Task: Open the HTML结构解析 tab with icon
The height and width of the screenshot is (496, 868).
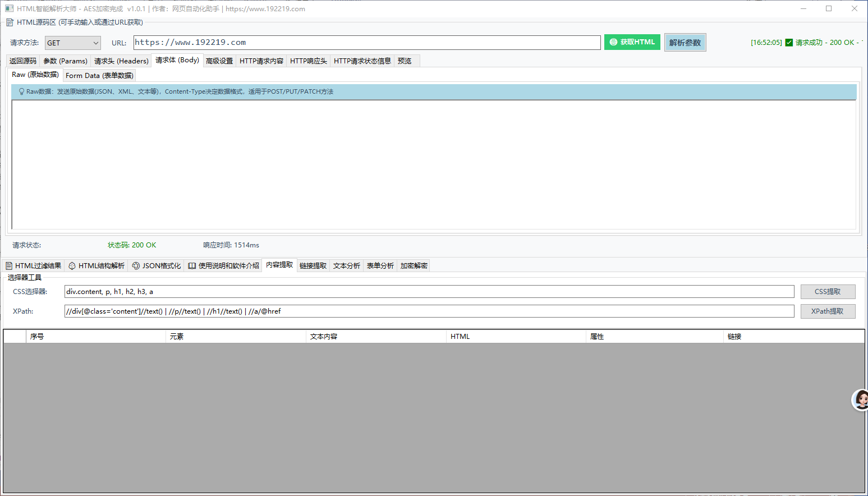Action: click(97, 266)
